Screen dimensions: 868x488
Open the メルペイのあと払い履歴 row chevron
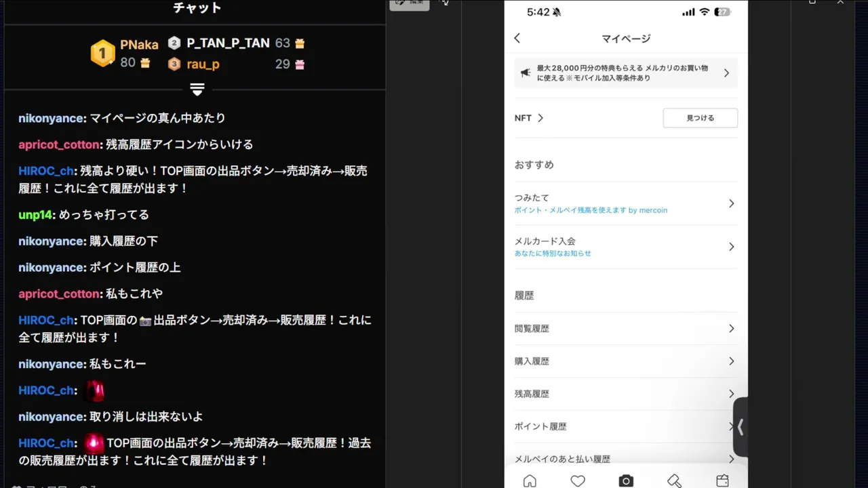click(731, 459)
